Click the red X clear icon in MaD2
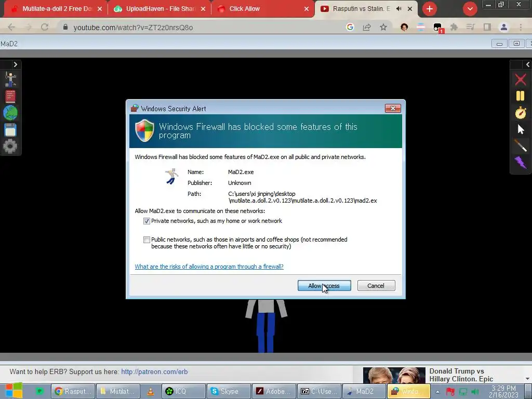 click(x=521, y=79)
